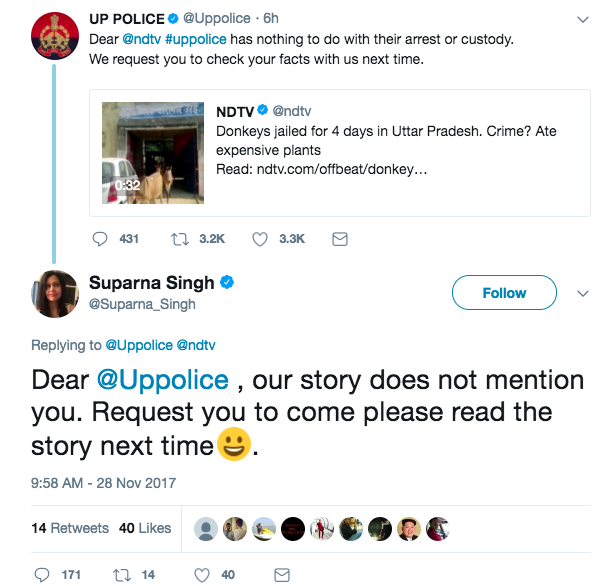Like the UP Police tweet
612x586 pixels.
click(x=260, y=239)
